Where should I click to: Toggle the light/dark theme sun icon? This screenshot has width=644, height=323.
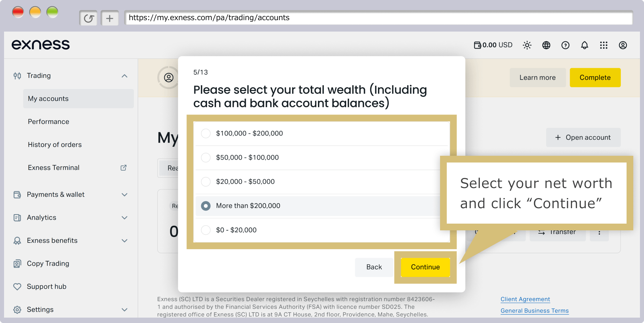527,45
